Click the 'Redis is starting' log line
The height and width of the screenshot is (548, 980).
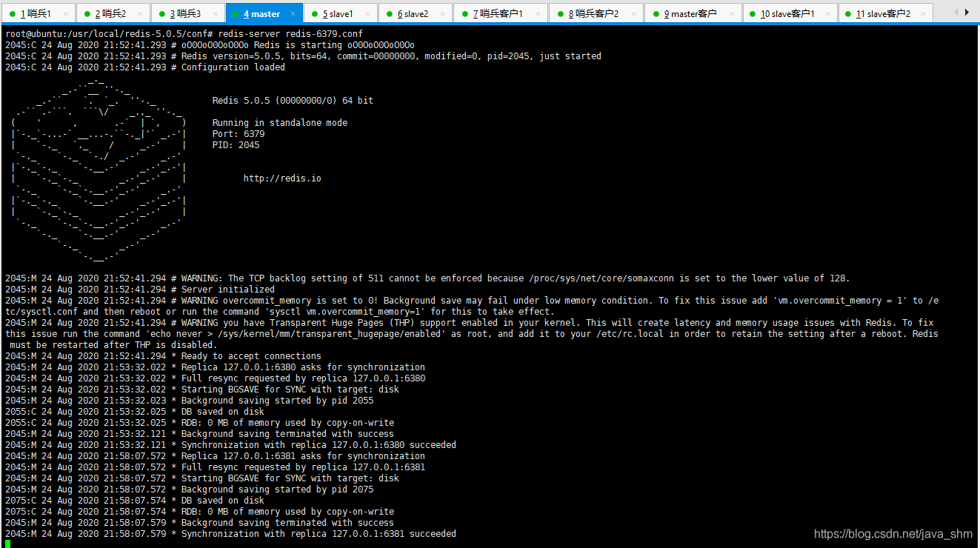pos(210,45)
